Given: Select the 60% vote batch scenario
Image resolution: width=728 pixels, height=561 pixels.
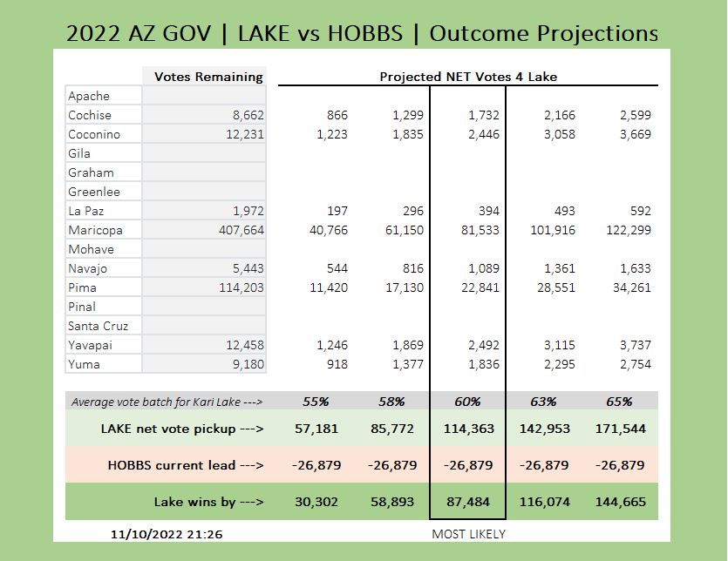Looking at the screenshot, I should [x=467, y=402].
